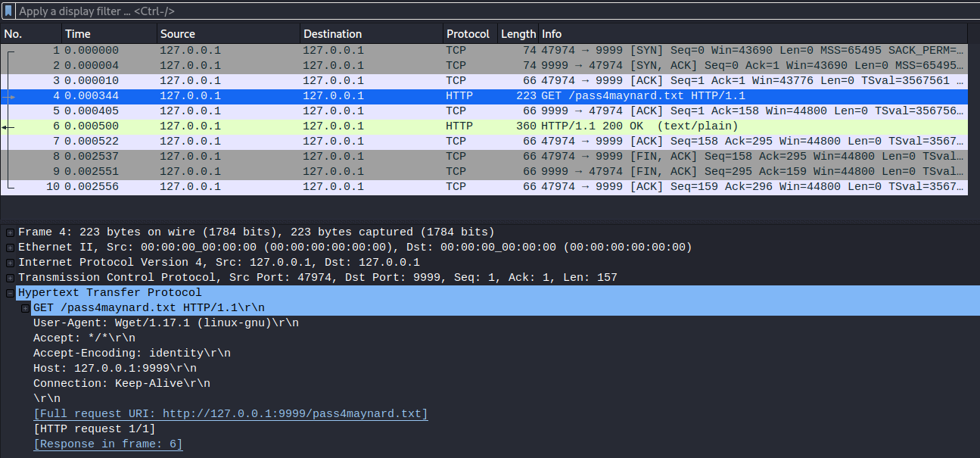Select the User-Agent Wget header line
This screenshot has height=458, width=980.
(x=166, y=323)
